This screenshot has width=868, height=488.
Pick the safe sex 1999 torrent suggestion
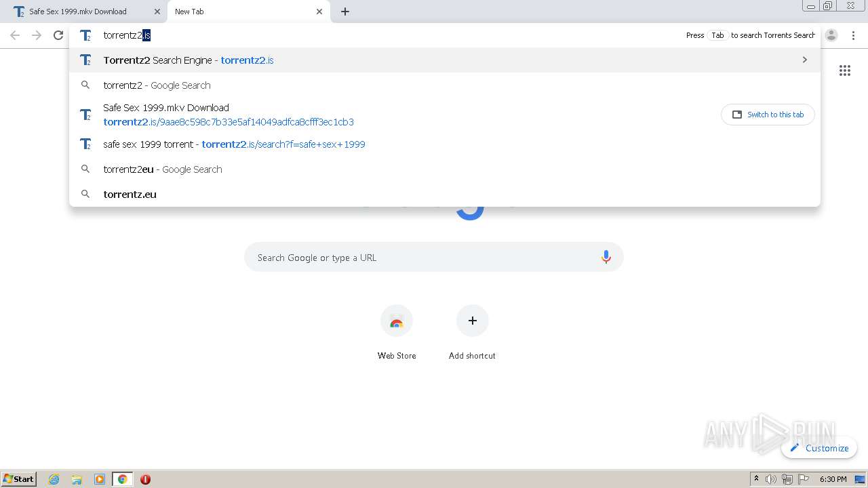445,144
